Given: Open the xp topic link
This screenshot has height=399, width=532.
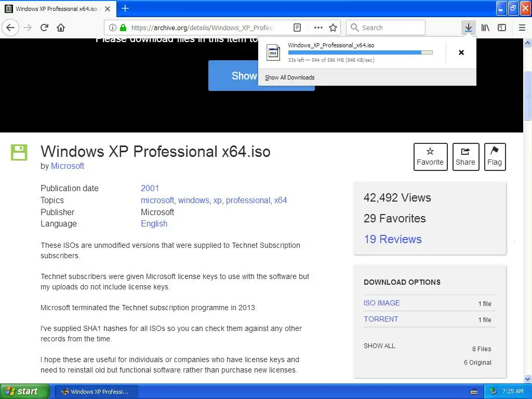Looking at the screenshot, I should (217, 200).
